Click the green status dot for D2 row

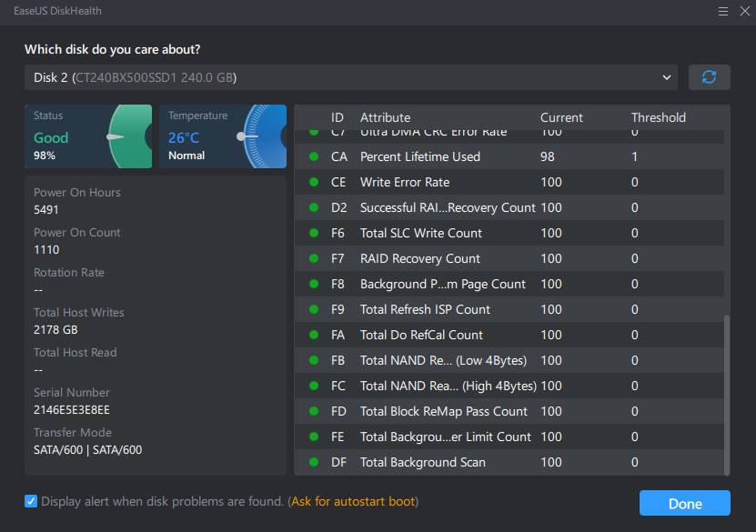[x=314, y=207]
